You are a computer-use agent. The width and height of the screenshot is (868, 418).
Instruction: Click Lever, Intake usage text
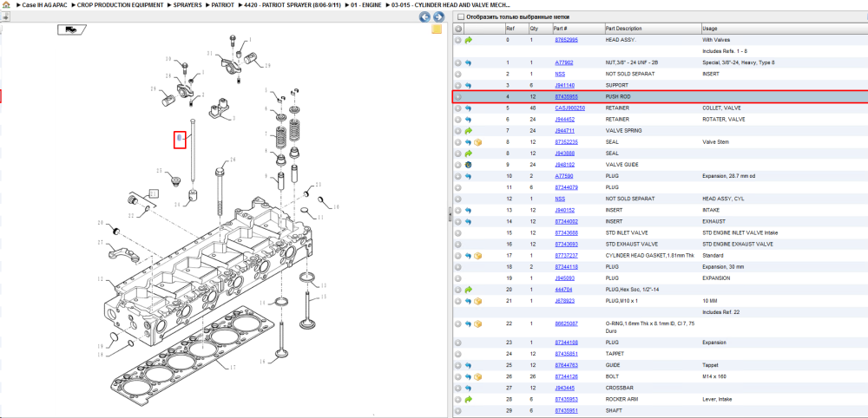717,399
